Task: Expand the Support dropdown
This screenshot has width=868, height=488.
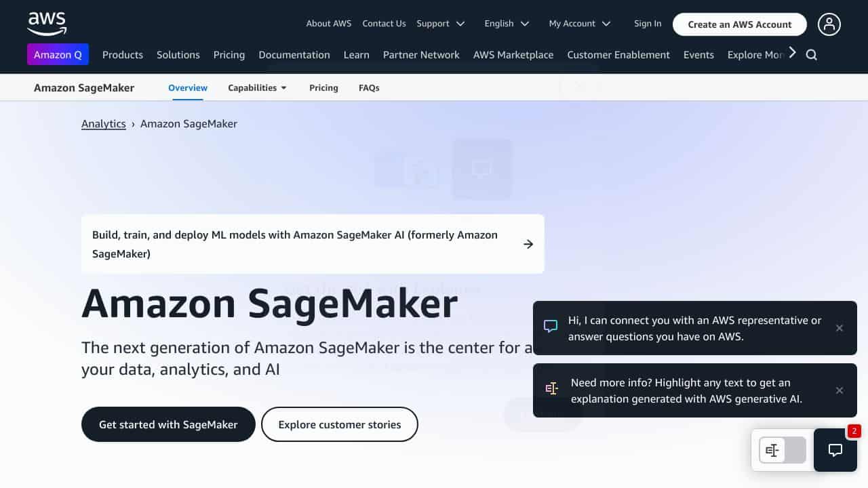Action: [441, 23]
